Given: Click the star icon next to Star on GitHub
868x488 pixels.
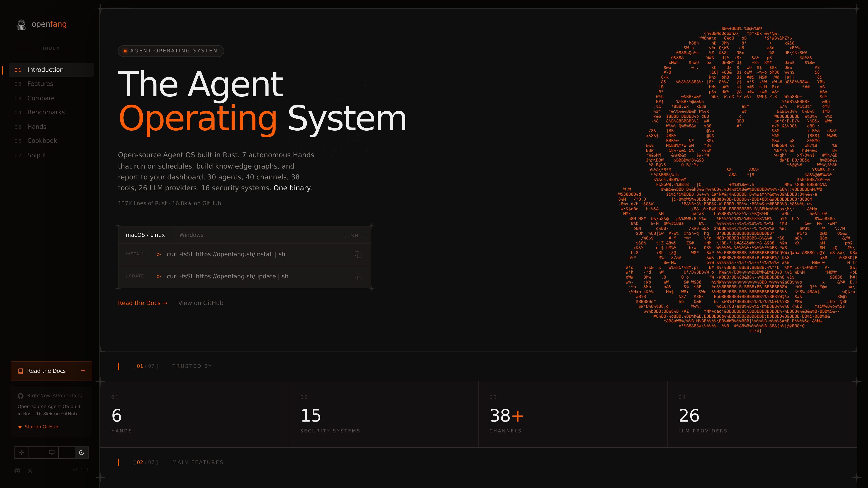Looking at the screenshot, I should click(x=20, y=427).
